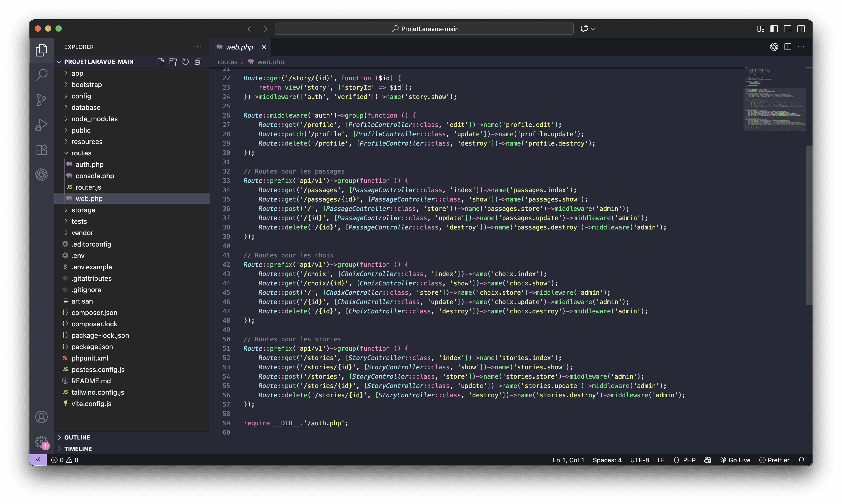Open package.json file
842x504 pixels.
click(131, 347)
